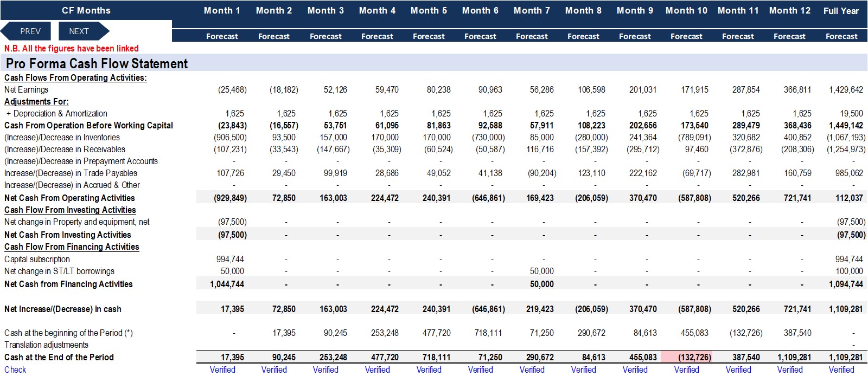Click Forecast label under Month 10
Screen dimensions: 868x376
coord(686,36)
